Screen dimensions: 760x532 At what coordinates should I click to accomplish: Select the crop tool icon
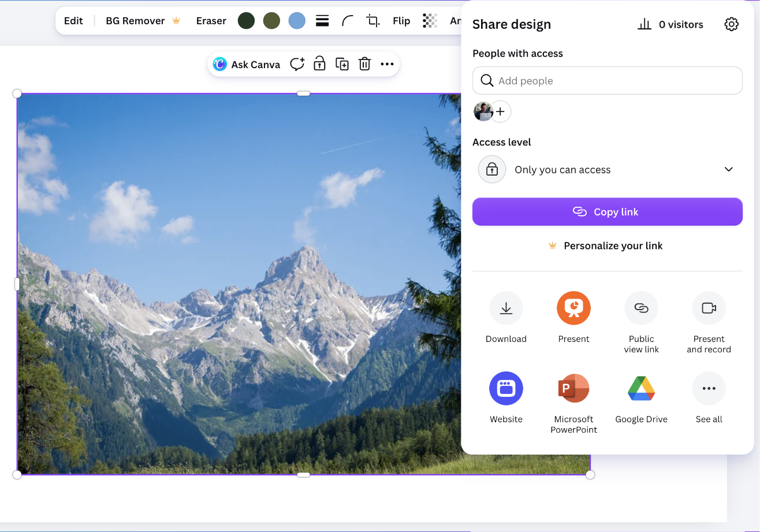pos(373,21)
